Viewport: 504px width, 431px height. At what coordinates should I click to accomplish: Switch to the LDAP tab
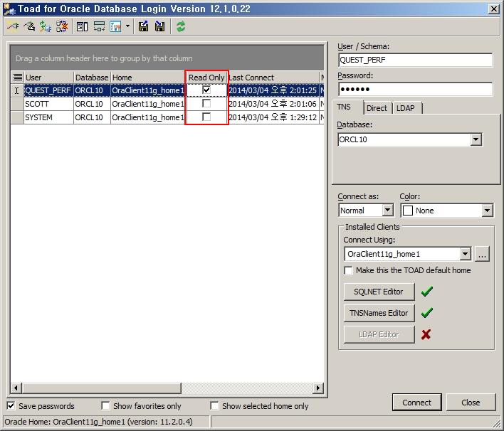coord(406,108)
